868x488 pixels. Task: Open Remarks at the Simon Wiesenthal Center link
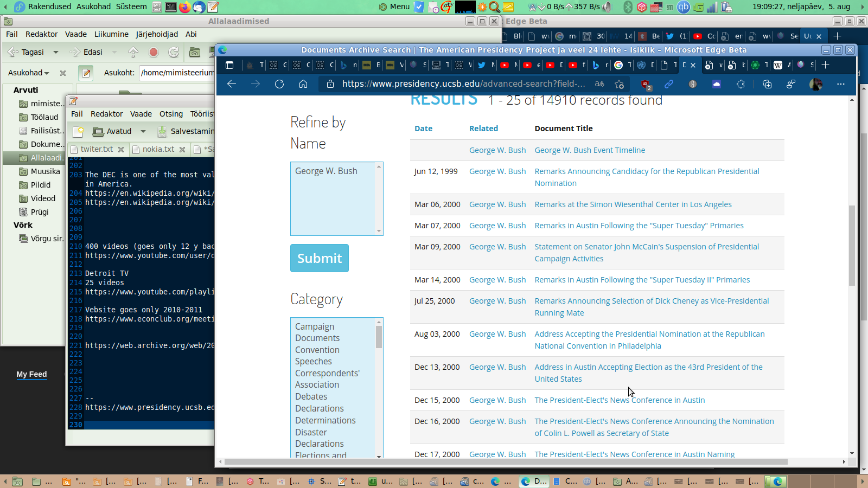click(x=633, y=204)
